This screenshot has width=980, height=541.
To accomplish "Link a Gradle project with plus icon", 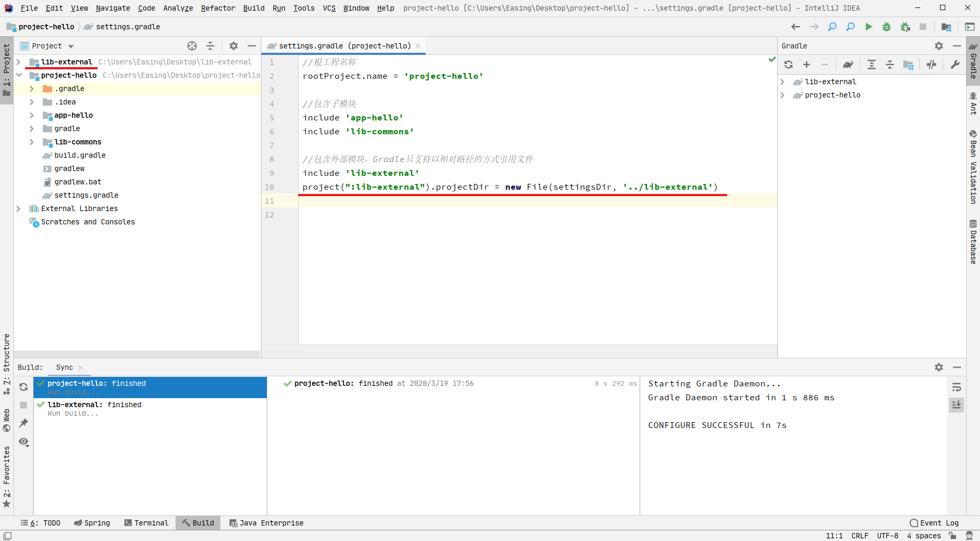I will pos(807,64).
